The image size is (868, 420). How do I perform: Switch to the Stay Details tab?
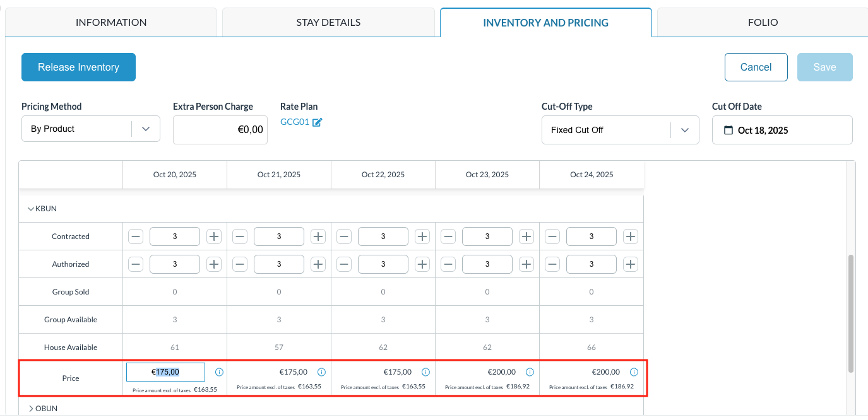pos(328,23)
